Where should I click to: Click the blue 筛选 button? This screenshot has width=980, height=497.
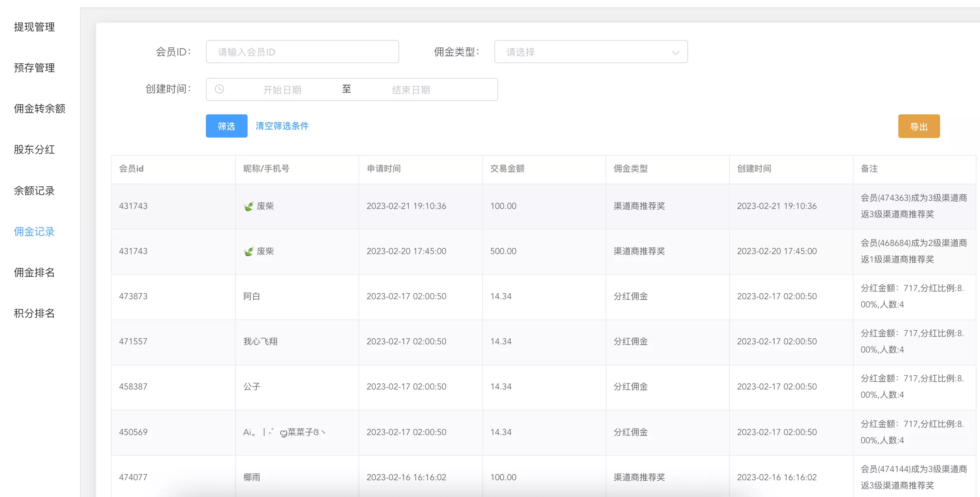coord(227,126)
